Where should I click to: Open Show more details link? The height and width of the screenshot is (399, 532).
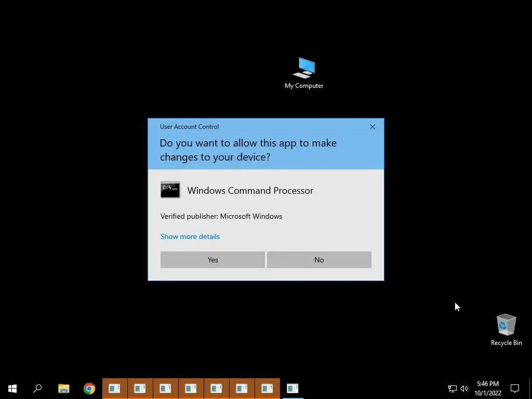(190, 236)
